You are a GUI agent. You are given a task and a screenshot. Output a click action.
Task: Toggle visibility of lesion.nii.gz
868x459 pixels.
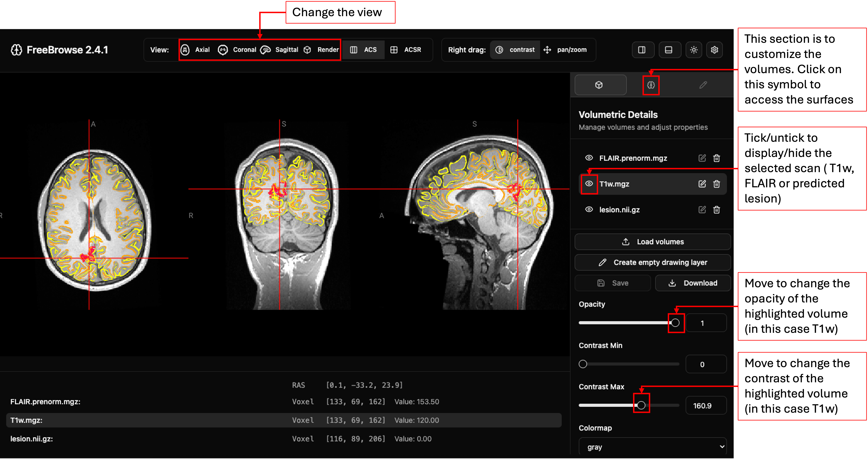point(589,209)
